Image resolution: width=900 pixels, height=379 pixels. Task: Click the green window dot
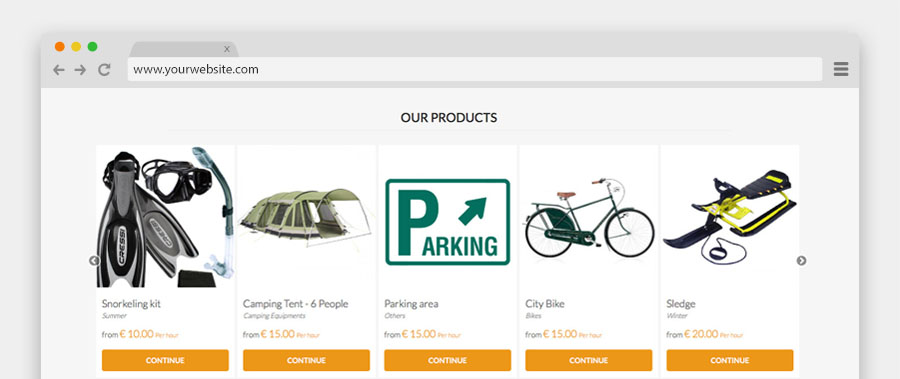[x=92, y=47]
